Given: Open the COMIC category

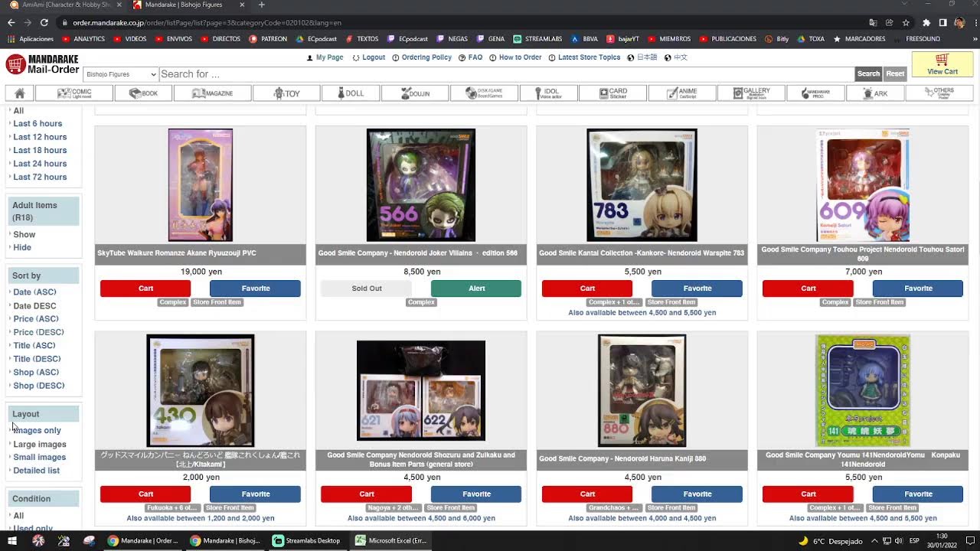Looking at the screenshot, I should [75, 93].
